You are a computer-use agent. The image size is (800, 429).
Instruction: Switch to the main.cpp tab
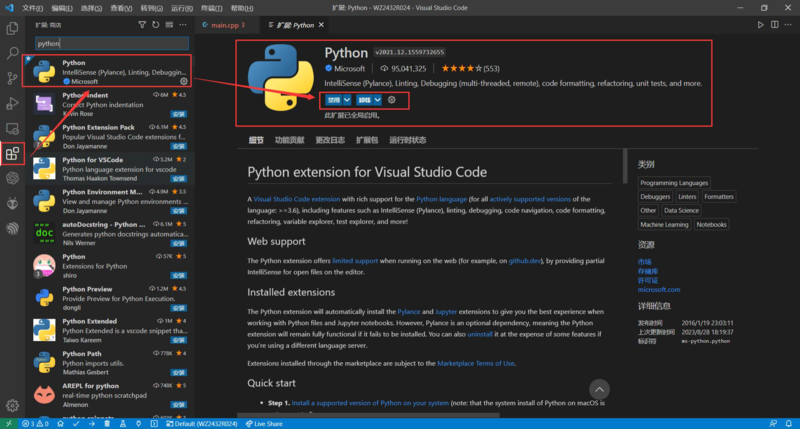pyautogui.click(x=227, y=23)
